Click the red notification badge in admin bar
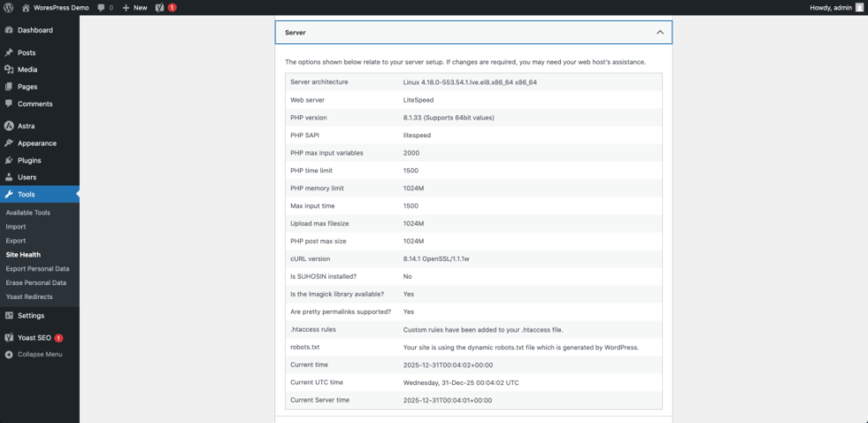The image size is (868, 423). (172, 8)
